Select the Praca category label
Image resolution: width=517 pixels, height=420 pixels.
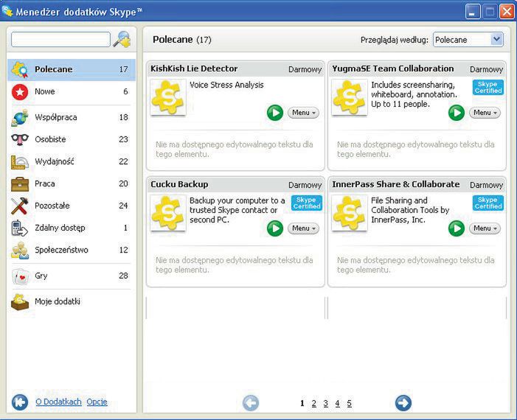(45, 183)
